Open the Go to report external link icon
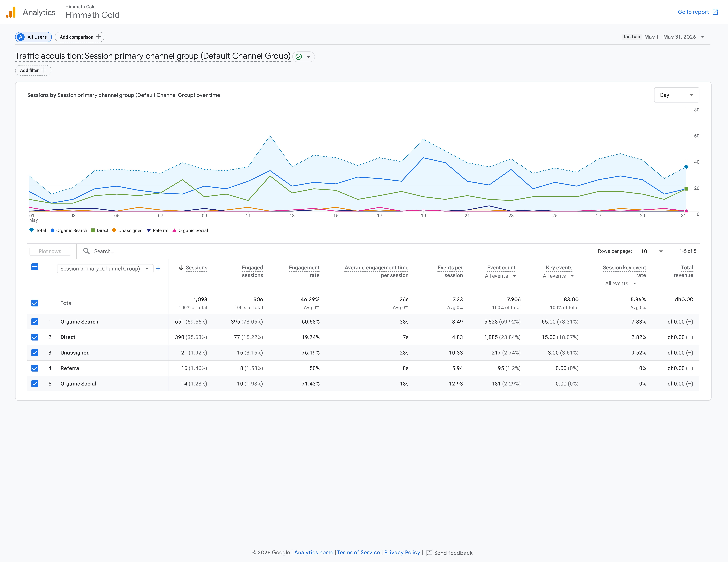The width and height of the screenshot is (728, 562). (715, 12)
